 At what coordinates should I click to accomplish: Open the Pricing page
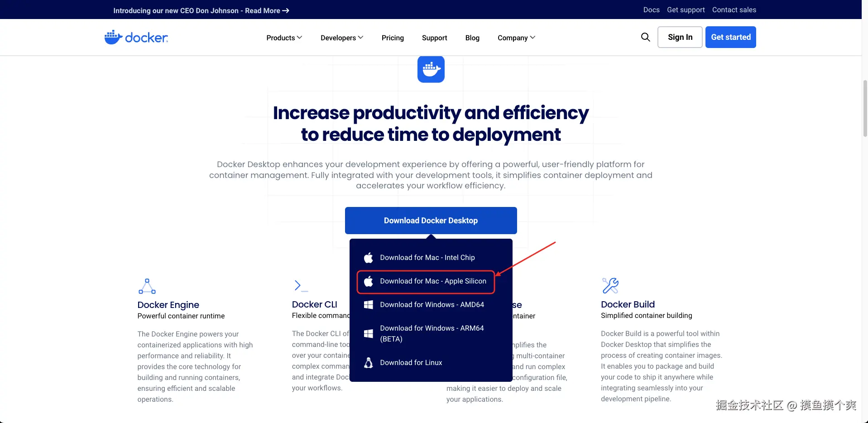393,38
